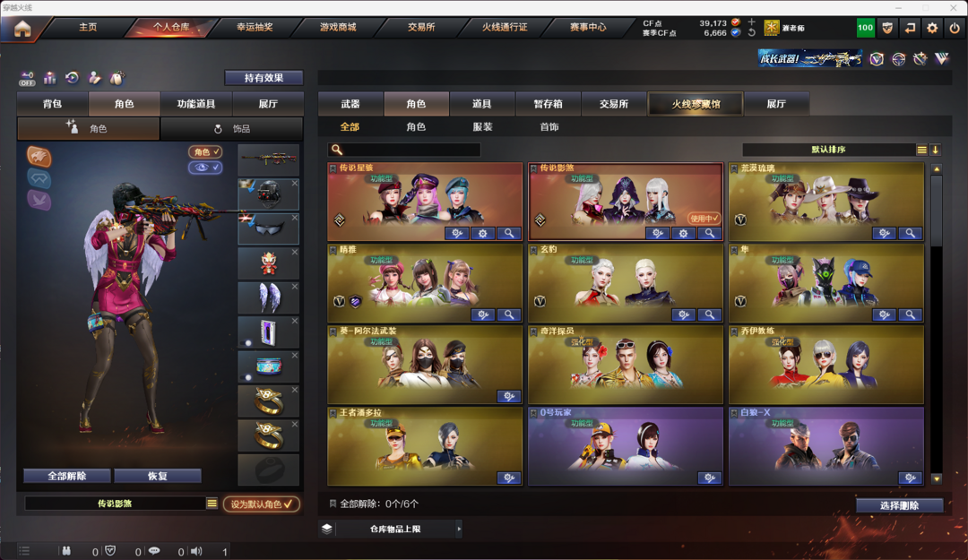Select the purple bird team badge

tap(39, 200)
